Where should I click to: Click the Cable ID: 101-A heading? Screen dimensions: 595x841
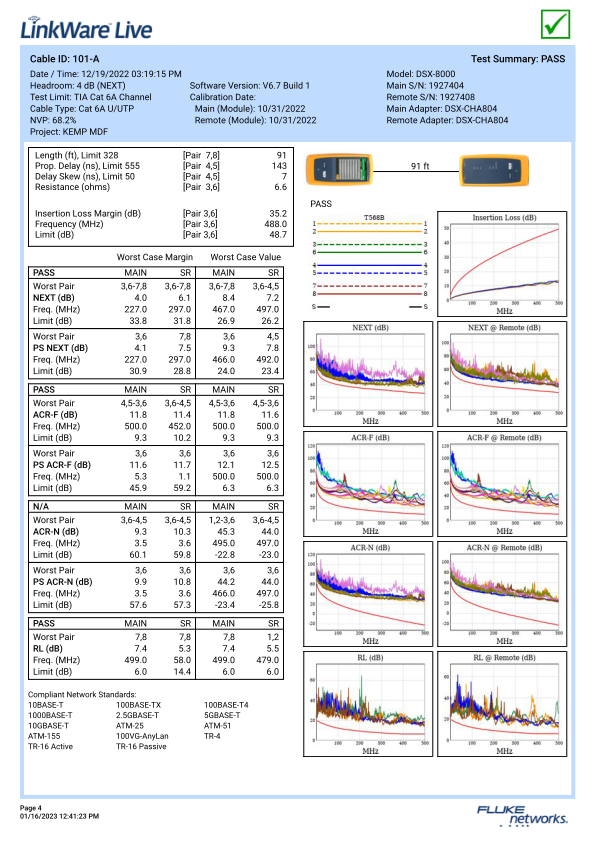64,59
